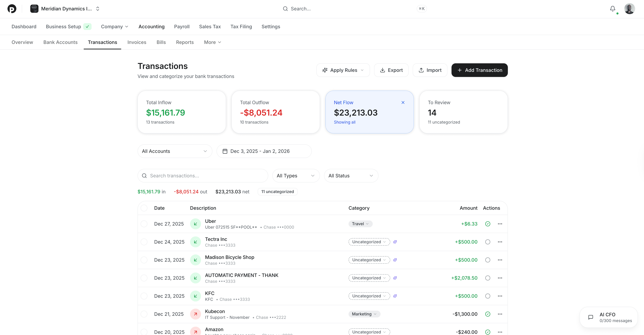Click the 11 uncategorized pill filter
Image resolution: width=644 pixels, height=335 pixels.
tap(278, 192)
